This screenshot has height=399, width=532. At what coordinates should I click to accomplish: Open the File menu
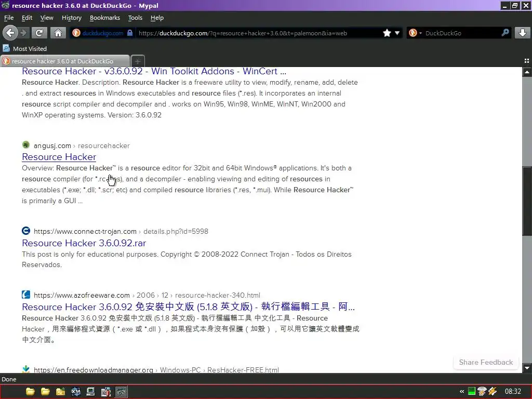tap(9, 18)
